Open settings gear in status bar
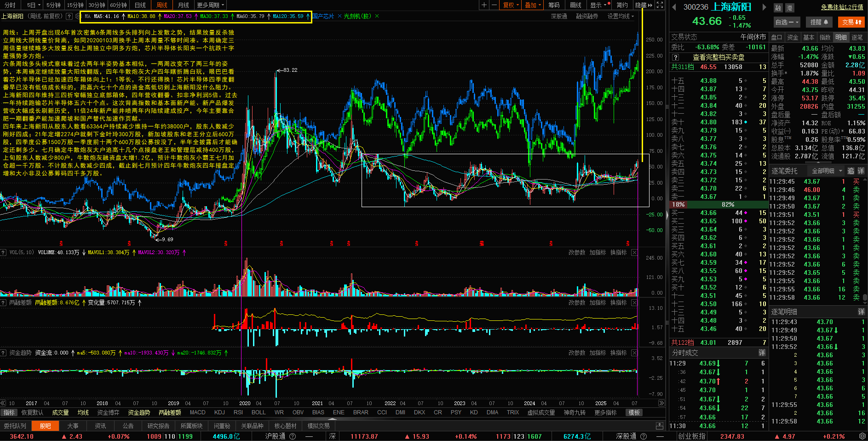 click(x=862, y=436)
